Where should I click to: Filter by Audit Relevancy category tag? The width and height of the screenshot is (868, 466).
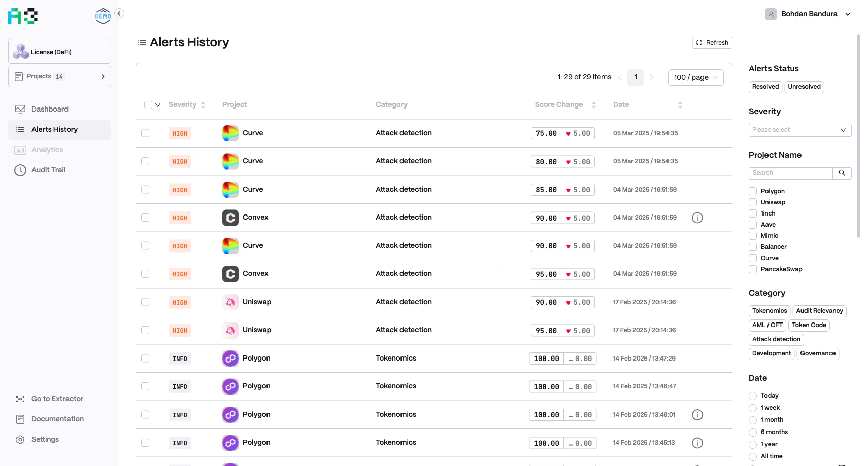point(819,311)
